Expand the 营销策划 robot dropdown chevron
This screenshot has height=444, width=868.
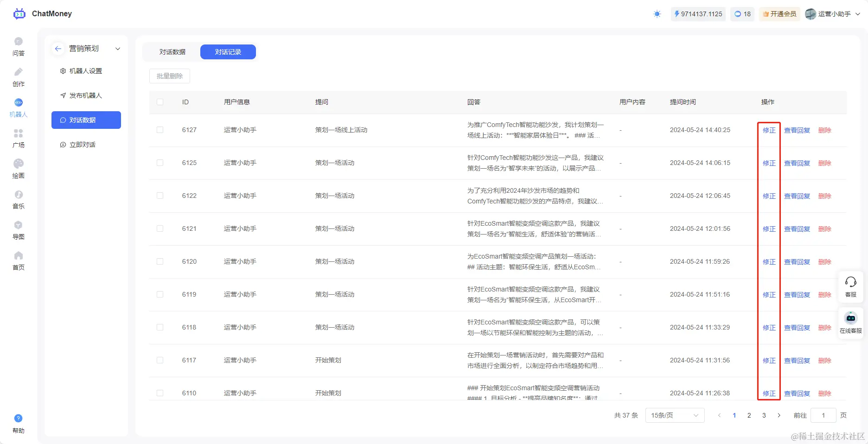(x=118, y=49)
